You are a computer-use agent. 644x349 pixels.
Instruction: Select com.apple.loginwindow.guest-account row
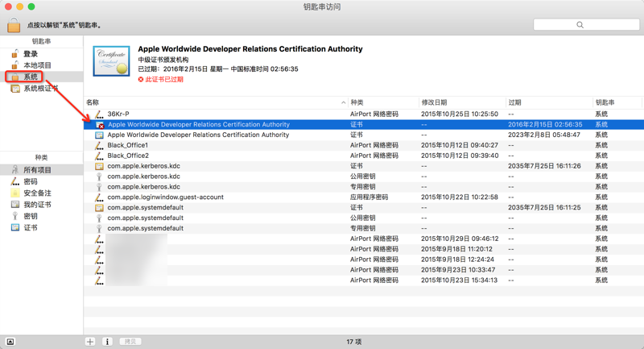pos(364,197)
